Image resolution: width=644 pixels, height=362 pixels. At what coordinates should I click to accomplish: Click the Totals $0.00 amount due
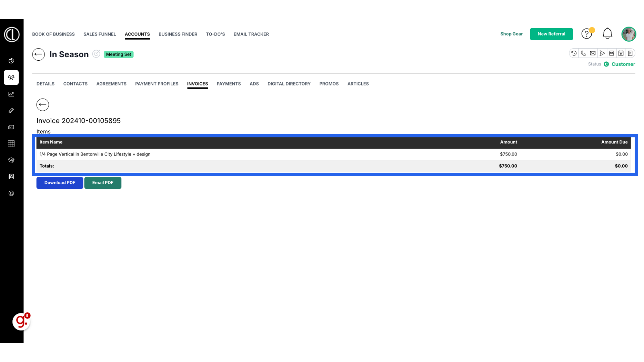click(621, 166)
